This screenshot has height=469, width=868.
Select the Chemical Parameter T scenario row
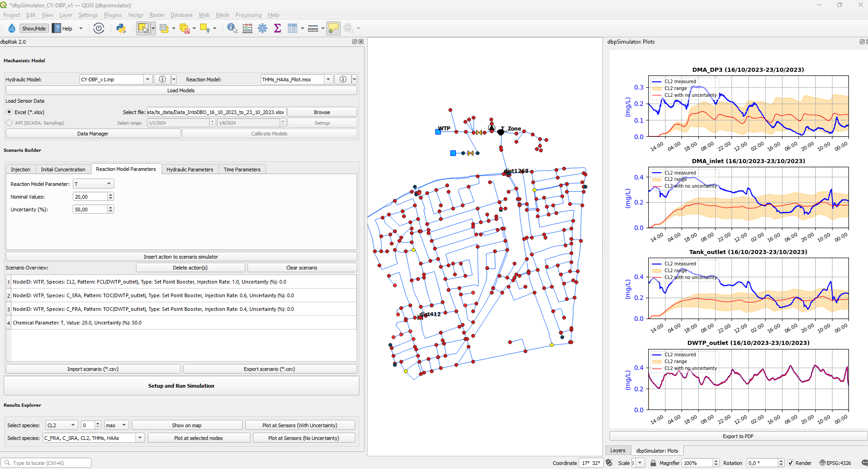click(x=184, y=323)
